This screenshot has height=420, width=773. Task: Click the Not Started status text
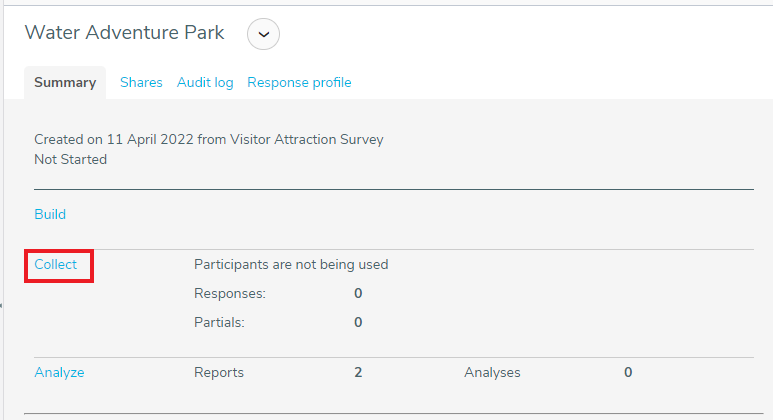[x=70, y=159]
